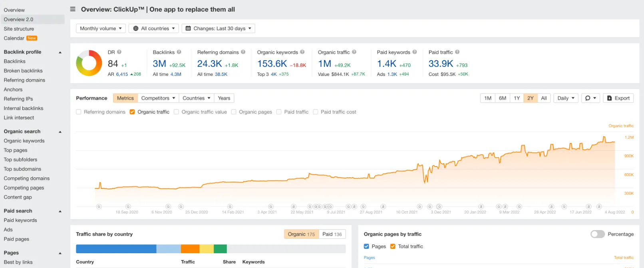Screen dimensions: 644x268
Task: Click the 3M Backlinks value
Action: click(x=159, y=64)
